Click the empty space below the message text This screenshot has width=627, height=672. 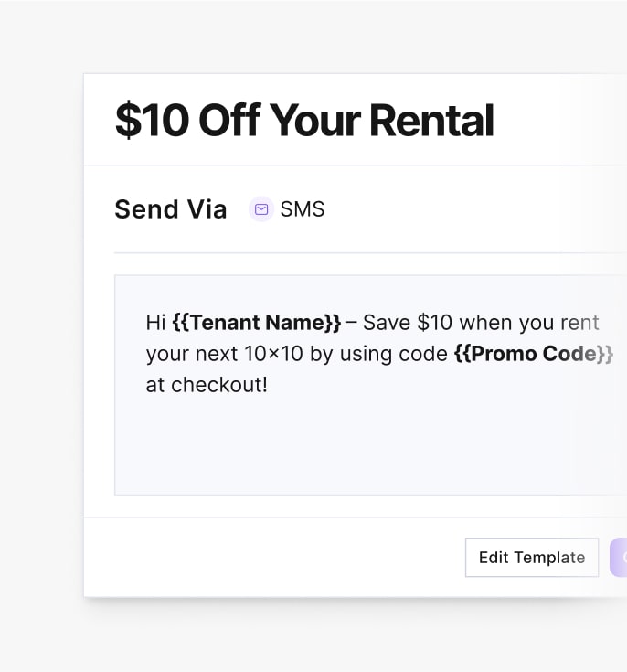(371, 446)
